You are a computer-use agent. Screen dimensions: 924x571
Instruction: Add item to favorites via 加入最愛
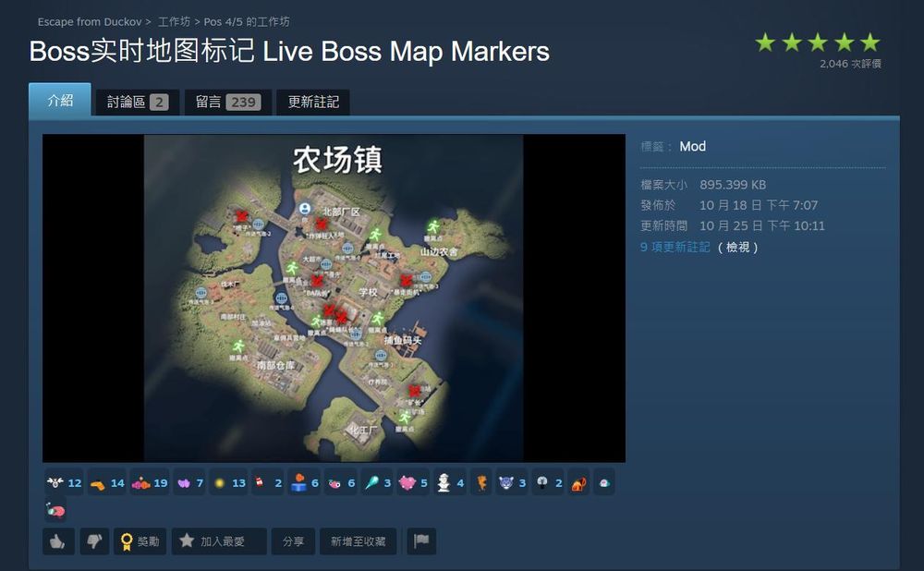219,541
